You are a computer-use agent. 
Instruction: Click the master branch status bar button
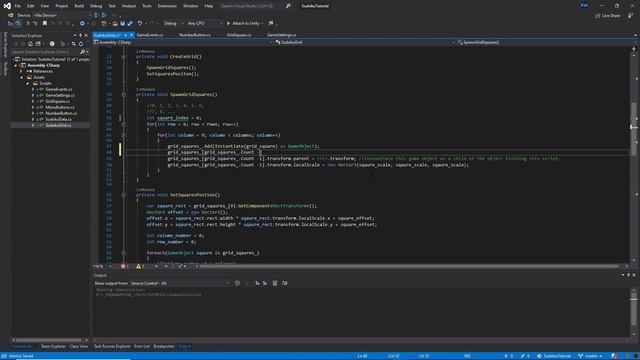click(x=590, y=356)
